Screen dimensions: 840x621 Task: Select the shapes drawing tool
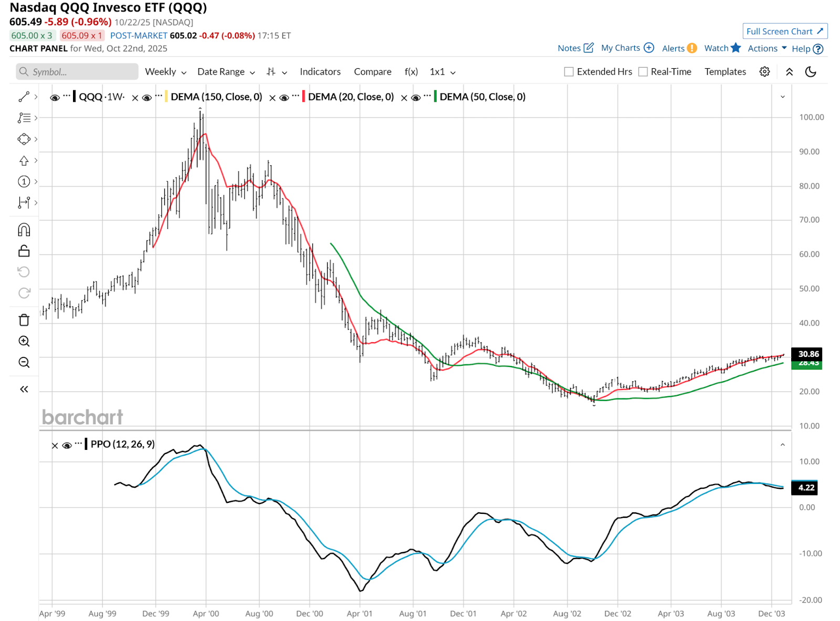coord(24,139)
